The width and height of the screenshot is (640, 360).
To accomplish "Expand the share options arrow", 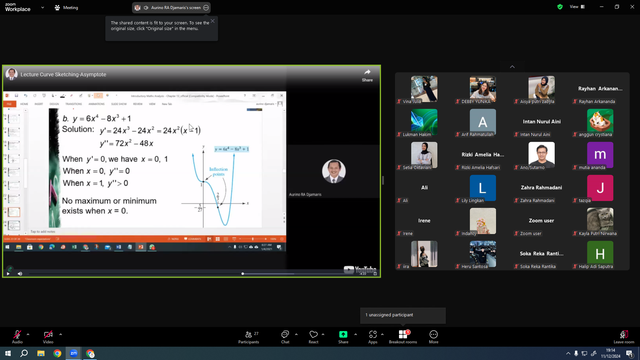I will click(355, 334).
